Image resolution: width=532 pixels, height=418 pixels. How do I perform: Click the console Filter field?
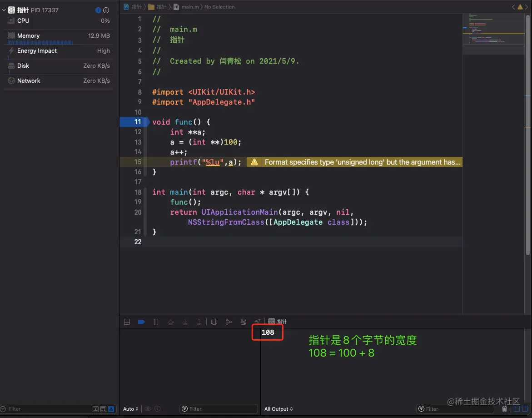pos(455,409)
